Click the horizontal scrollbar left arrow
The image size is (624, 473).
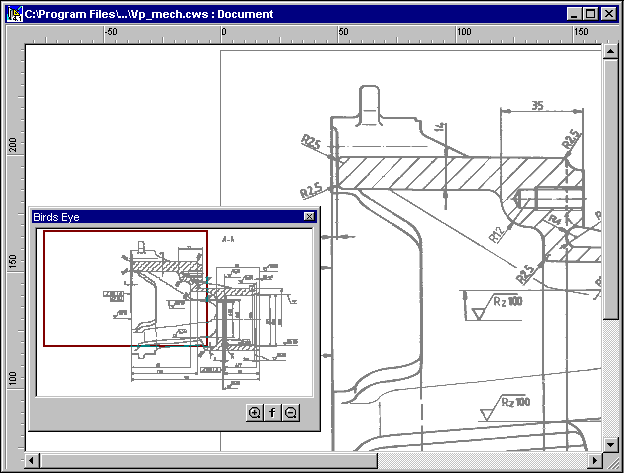pos(31,461)
